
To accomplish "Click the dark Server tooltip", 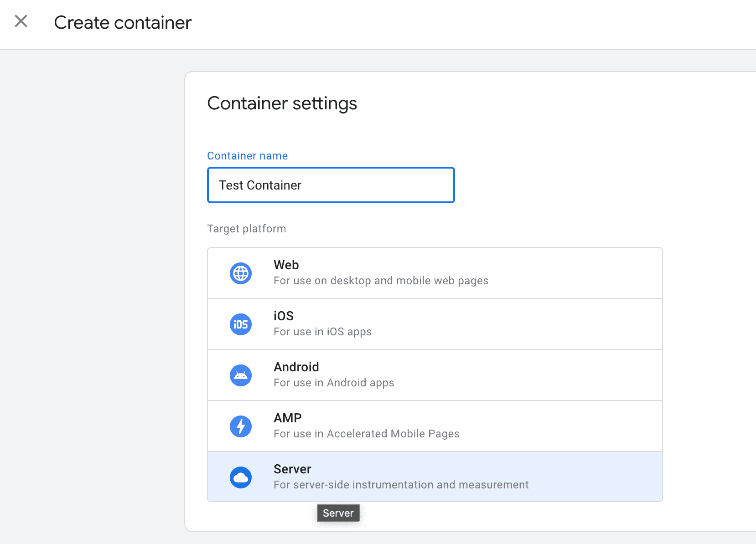I will click(x=338, y=513).
